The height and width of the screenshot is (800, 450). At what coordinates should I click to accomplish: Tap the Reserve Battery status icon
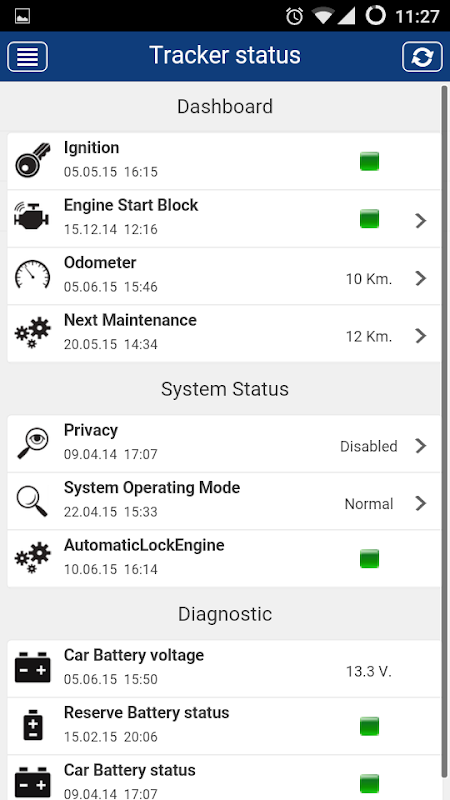(32, 725)
